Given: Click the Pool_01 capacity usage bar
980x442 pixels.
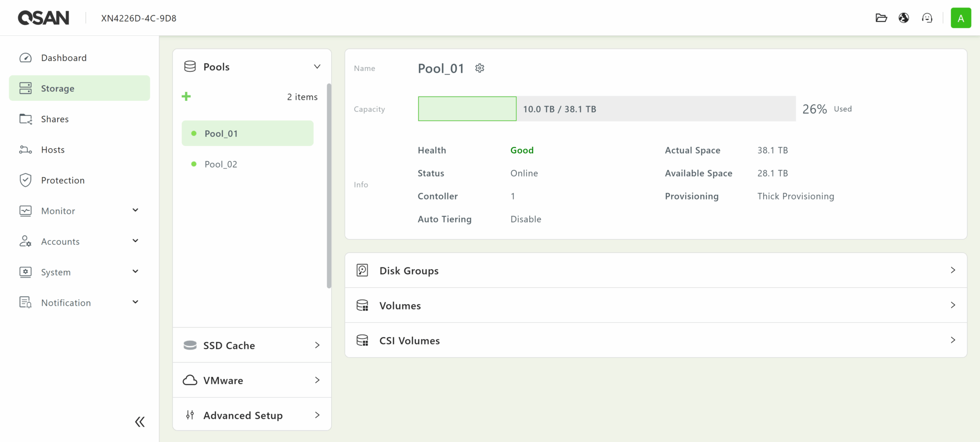Looking at the screenshot, I should click(606, 109).
